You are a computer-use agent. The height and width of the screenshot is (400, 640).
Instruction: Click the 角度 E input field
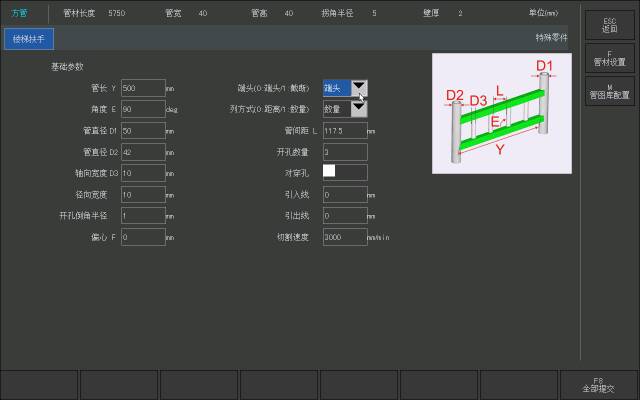143,109
